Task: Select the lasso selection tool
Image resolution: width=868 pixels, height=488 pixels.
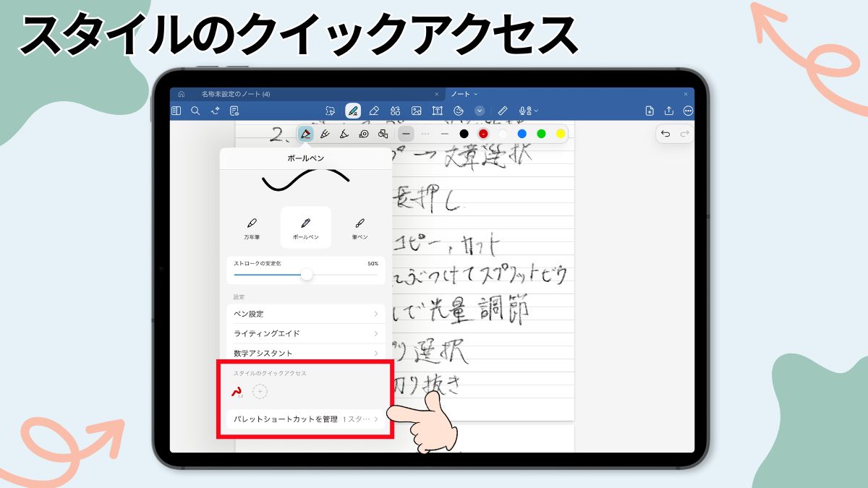Action: [330, 111]
